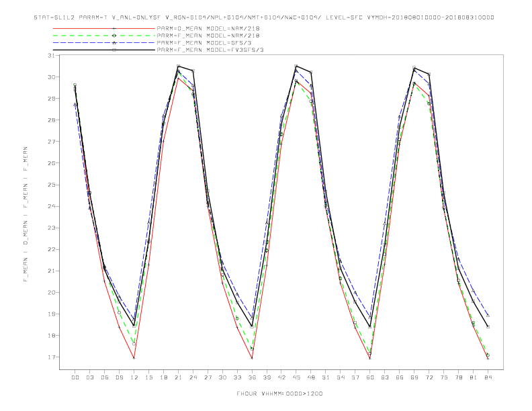Click x-axis tick label 75

444,377
